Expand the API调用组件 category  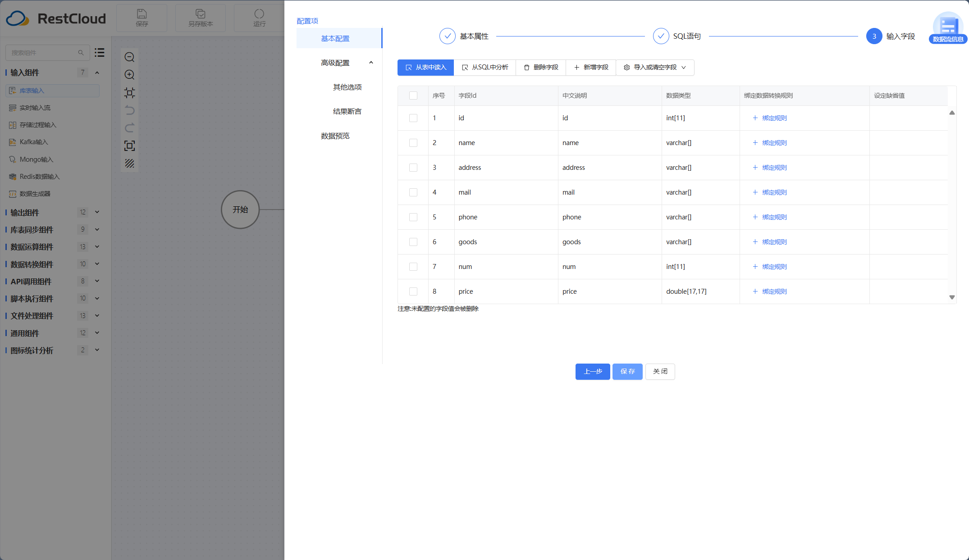click(97, 281)
